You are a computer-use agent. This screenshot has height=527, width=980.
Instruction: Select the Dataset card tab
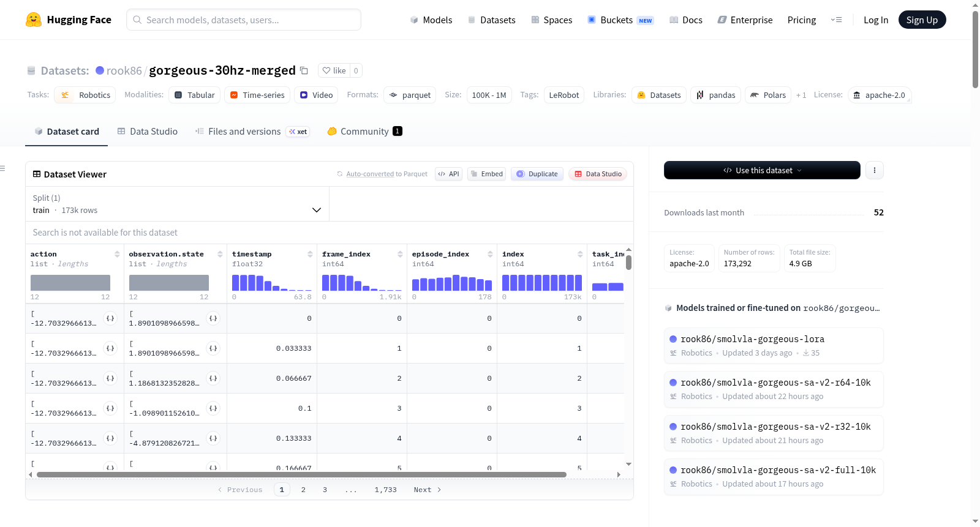click(67, 132)
